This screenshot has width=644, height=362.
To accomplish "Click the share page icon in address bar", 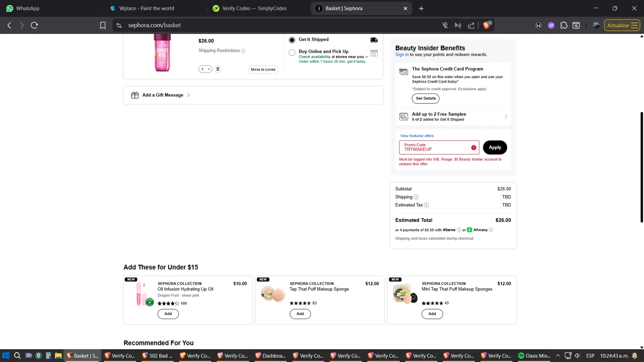I will (471, 25).
